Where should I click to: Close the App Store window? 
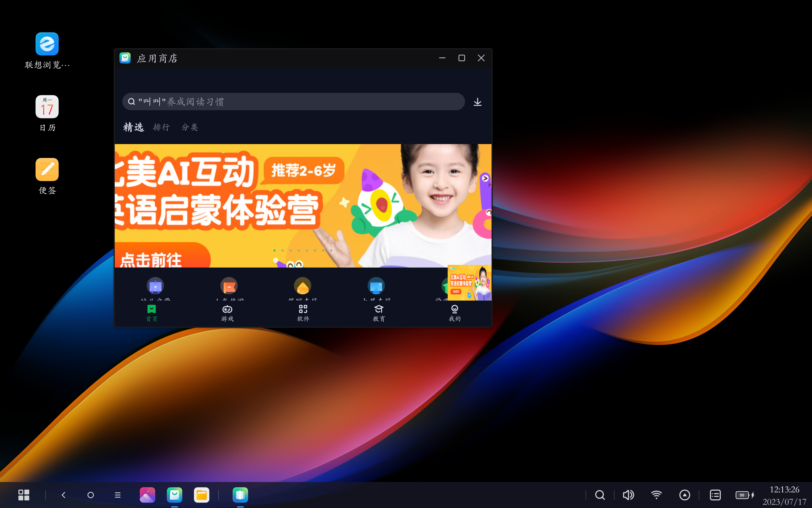tap(481, 58)
